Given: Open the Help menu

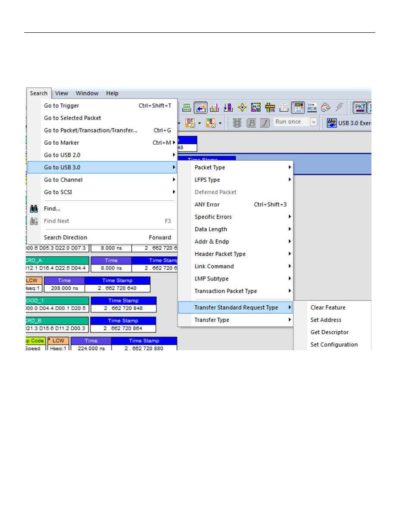Looking at the screenshot, I should click(112, 93).
